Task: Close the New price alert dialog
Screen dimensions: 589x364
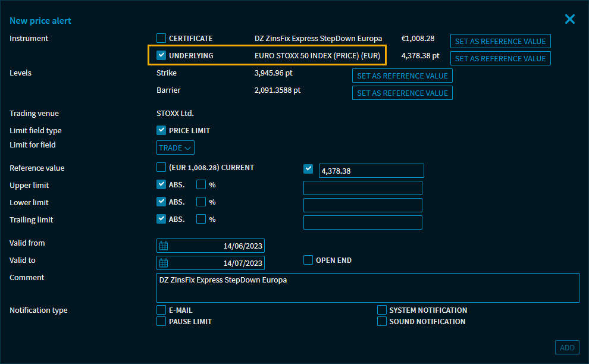Action: [569, 20]
